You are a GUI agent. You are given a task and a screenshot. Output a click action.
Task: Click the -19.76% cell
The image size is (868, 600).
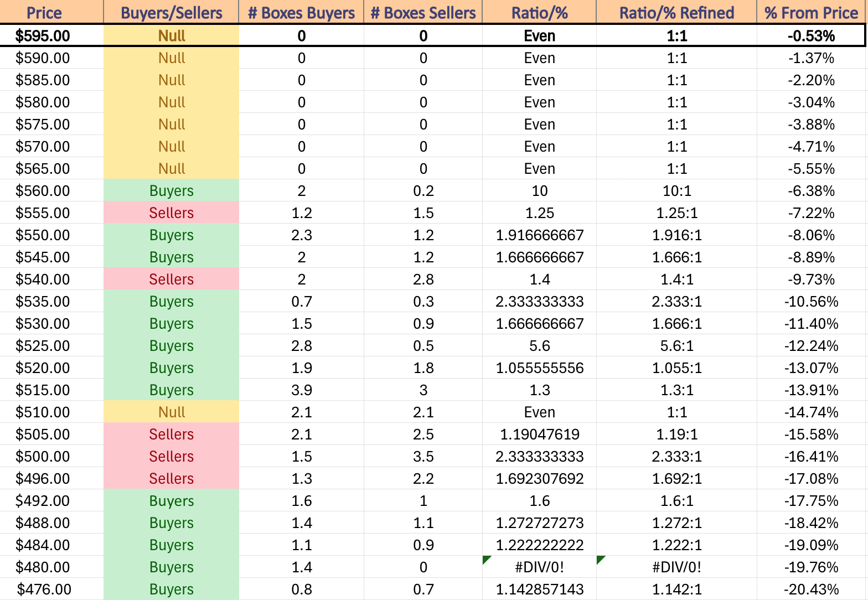pos(811,567)
